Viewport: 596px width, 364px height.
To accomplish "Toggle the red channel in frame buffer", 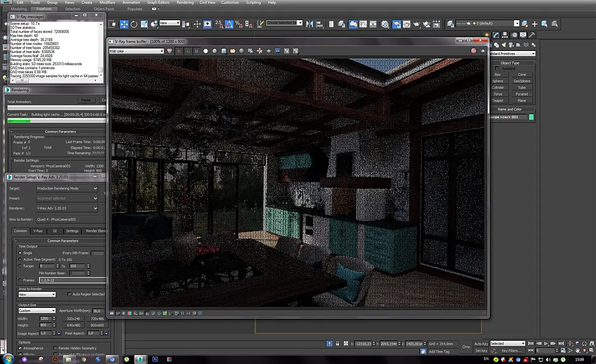I will coord(179,51).
